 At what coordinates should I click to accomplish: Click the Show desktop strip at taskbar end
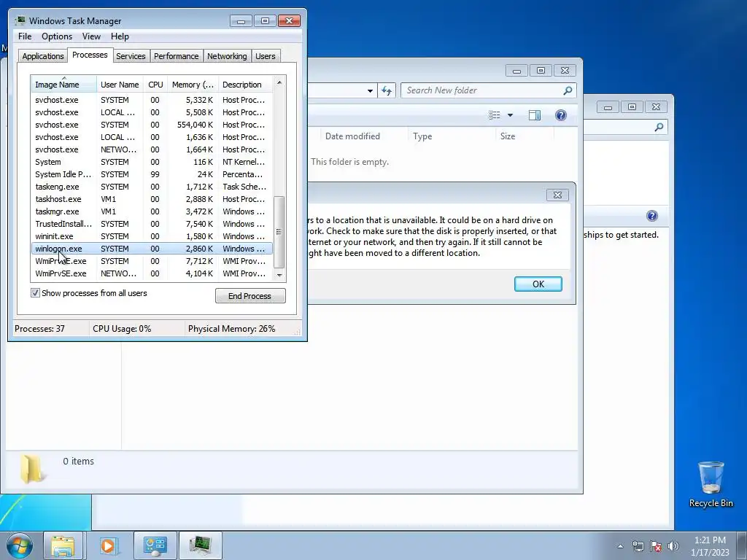[x=743, y=545]
